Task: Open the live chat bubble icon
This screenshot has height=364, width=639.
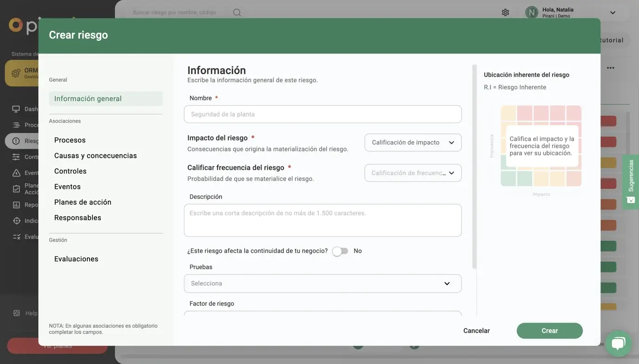Action: 618,344
